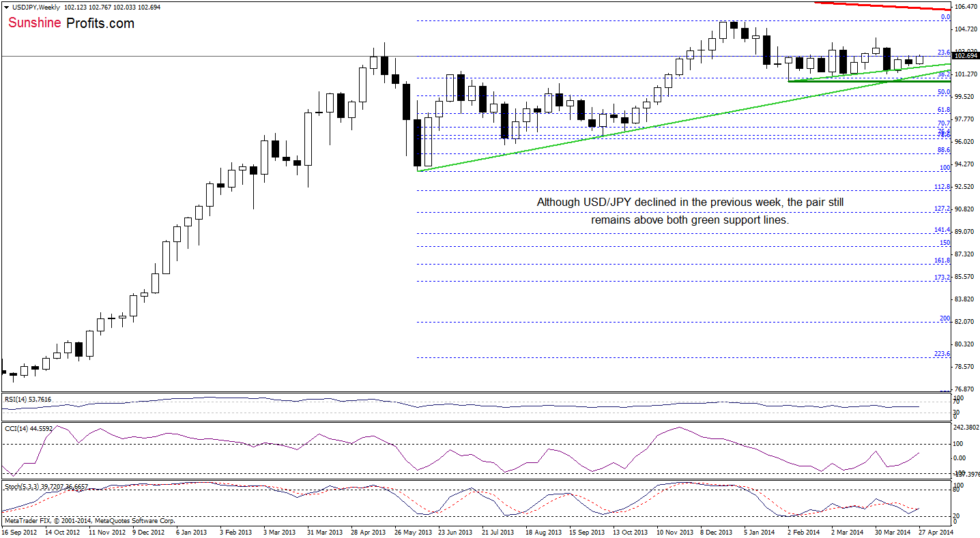Click the 94.270 price axis label
Screen dimensions: 980x538
965,164
